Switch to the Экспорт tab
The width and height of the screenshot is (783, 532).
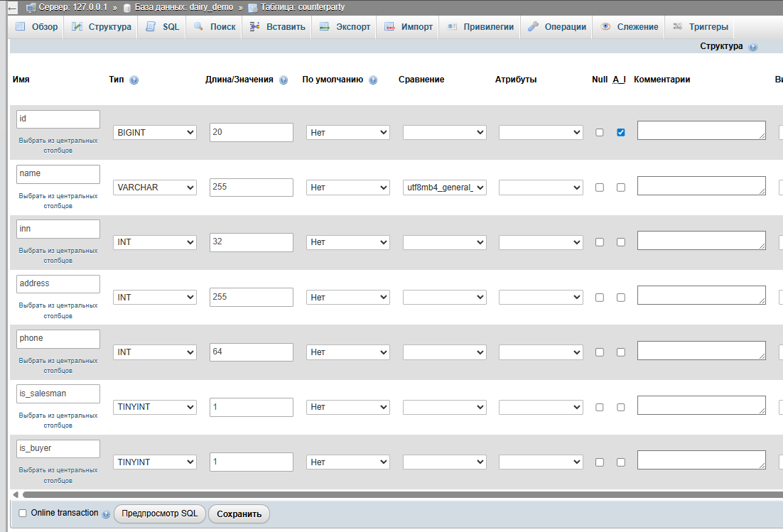[x=345, y=27]
